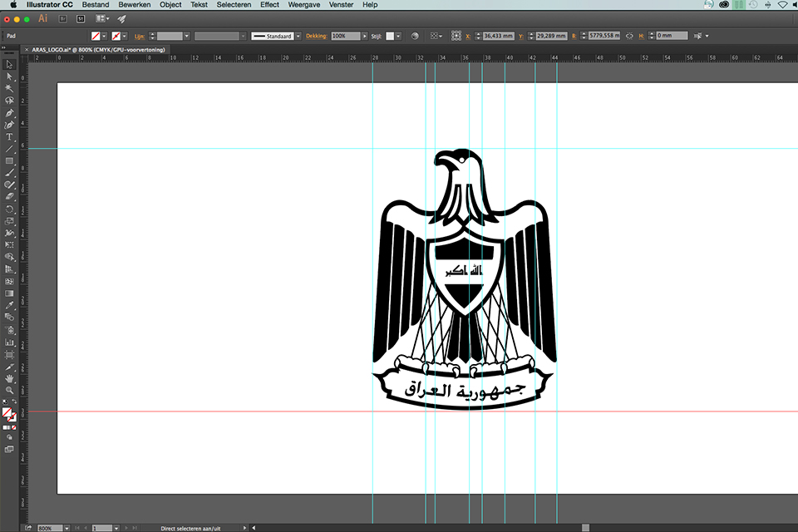The image size is (798, 532).
Task: Select the Direct Selection tool
Action: [9, 76]
